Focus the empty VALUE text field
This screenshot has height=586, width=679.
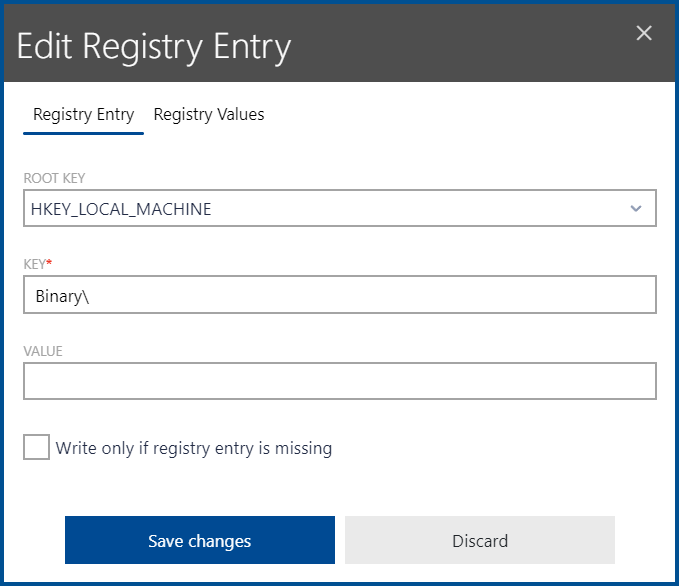click(x=339, y=381)
